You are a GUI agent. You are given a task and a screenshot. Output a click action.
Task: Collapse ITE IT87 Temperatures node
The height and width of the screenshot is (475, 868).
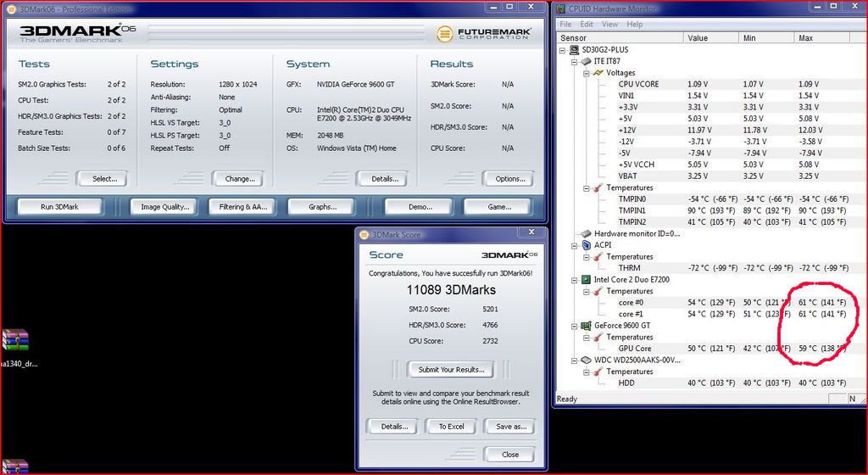tap(587, 187)
